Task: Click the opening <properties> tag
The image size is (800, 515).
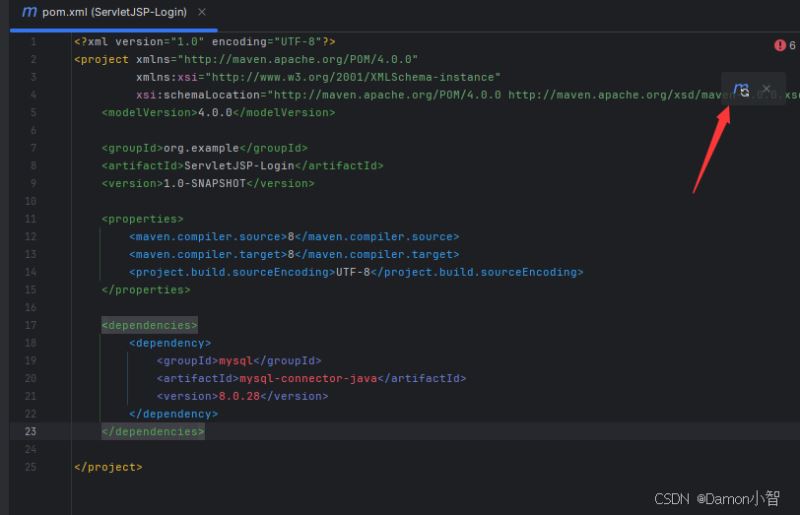Action: [x=142, y=219]
